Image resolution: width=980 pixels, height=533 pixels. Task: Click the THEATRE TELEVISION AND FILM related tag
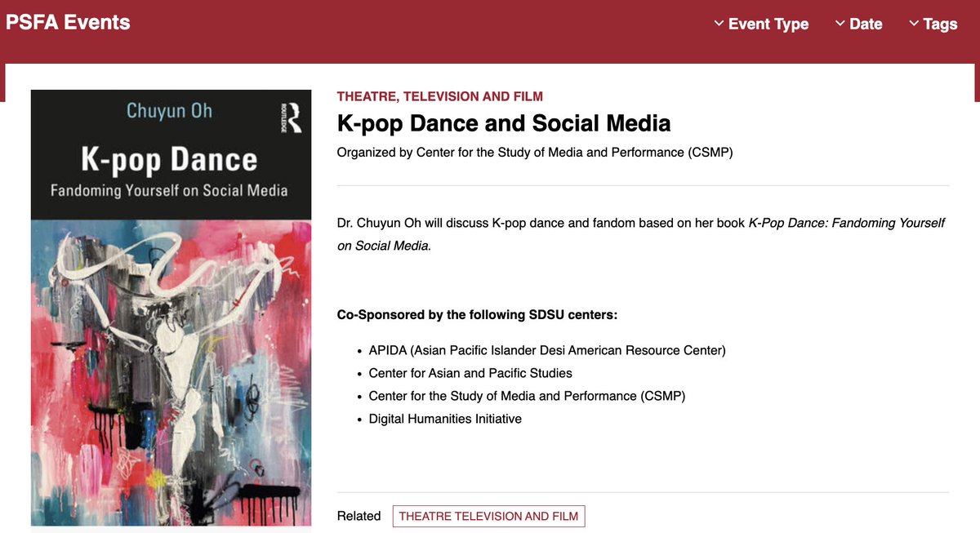(488, 516)
